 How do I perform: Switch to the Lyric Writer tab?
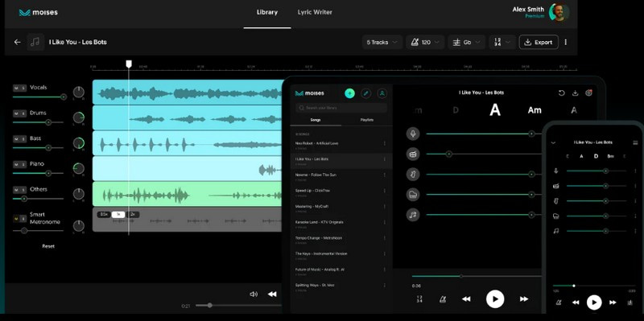tap(315, 12)
